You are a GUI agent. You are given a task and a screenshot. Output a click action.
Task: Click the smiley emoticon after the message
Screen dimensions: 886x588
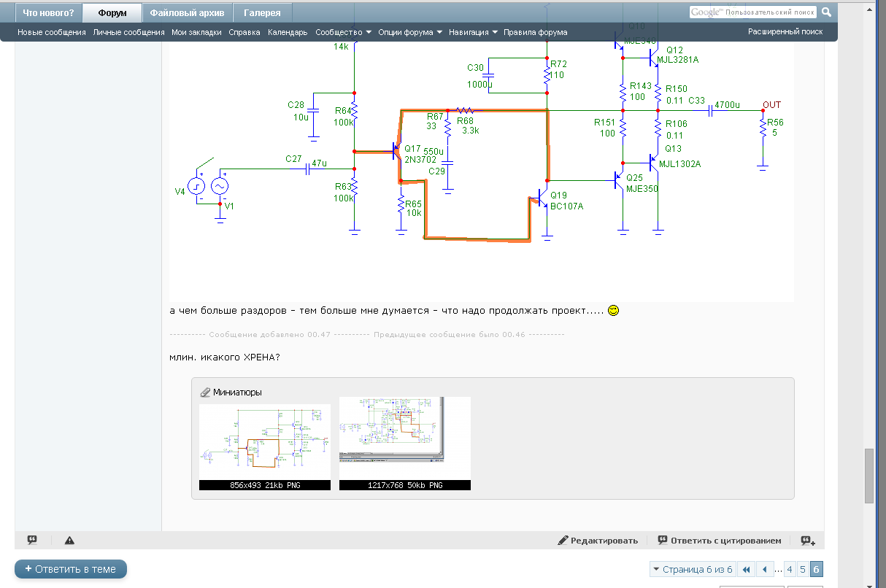pyautogui.click(x=614, y=311)
